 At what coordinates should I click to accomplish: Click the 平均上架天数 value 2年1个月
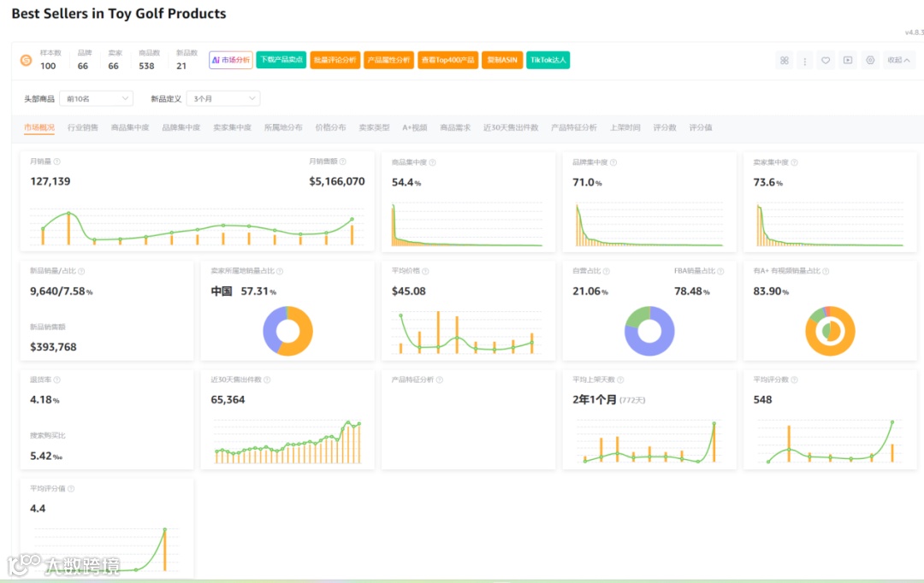tap(595, 400)
